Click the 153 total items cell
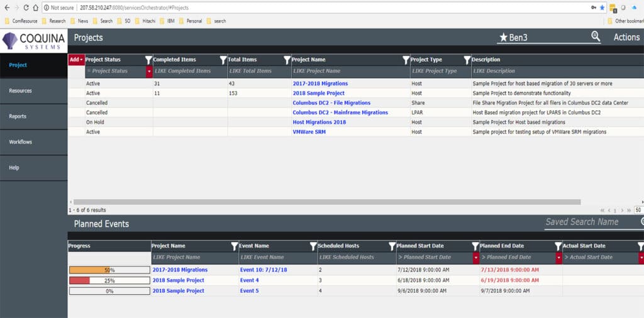 point(234,93)
